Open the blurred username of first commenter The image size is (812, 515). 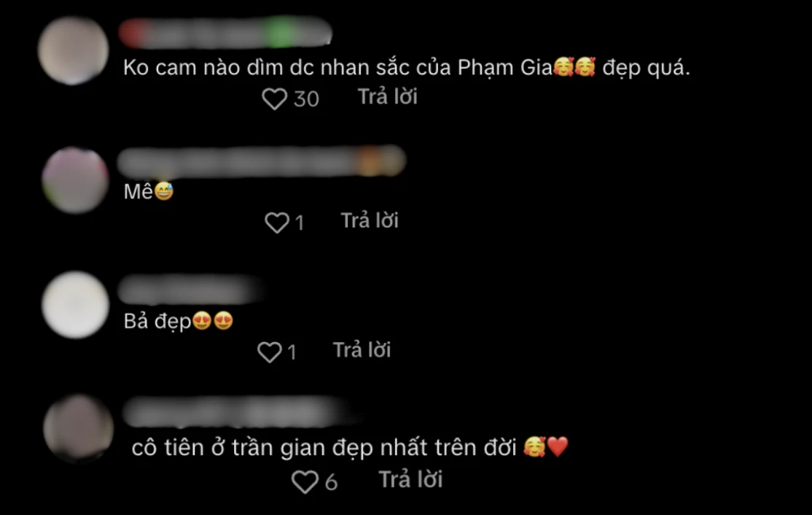click(x=225, y=32)
